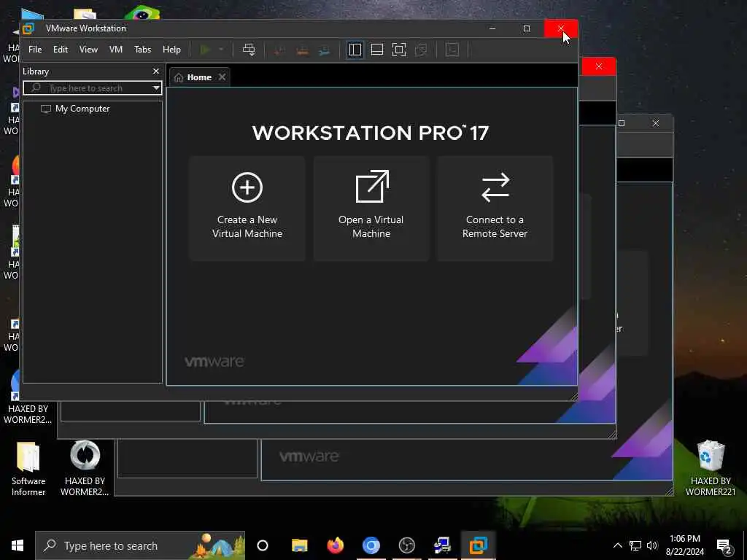Open the Windows Start menu
Screen dimensions: 747x560
click(18, 545)
